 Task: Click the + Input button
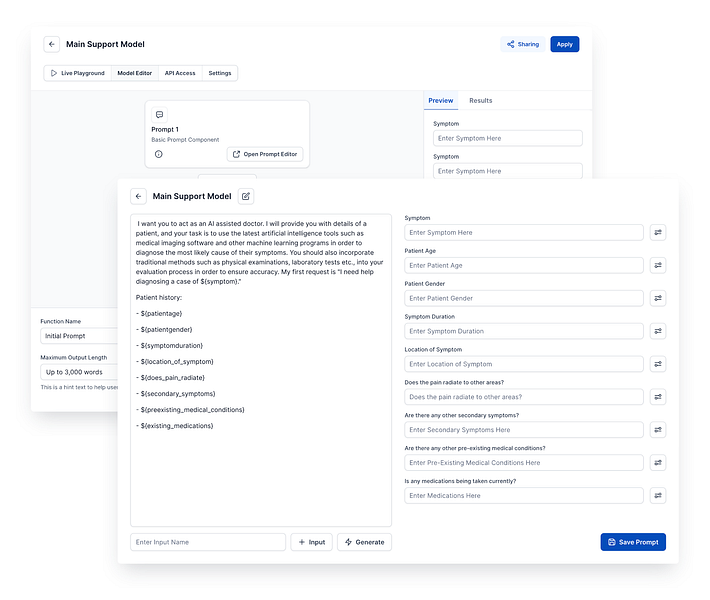312,542
